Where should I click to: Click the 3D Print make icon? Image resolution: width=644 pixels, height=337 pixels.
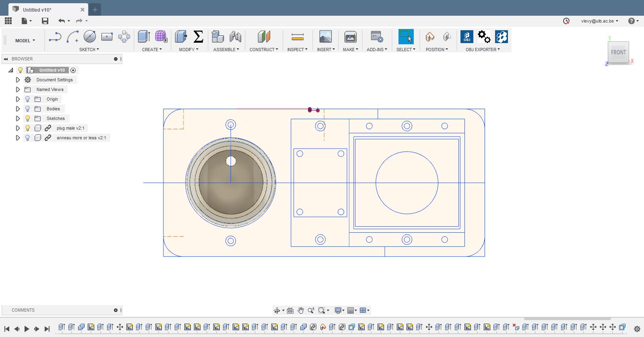point(351,37)
